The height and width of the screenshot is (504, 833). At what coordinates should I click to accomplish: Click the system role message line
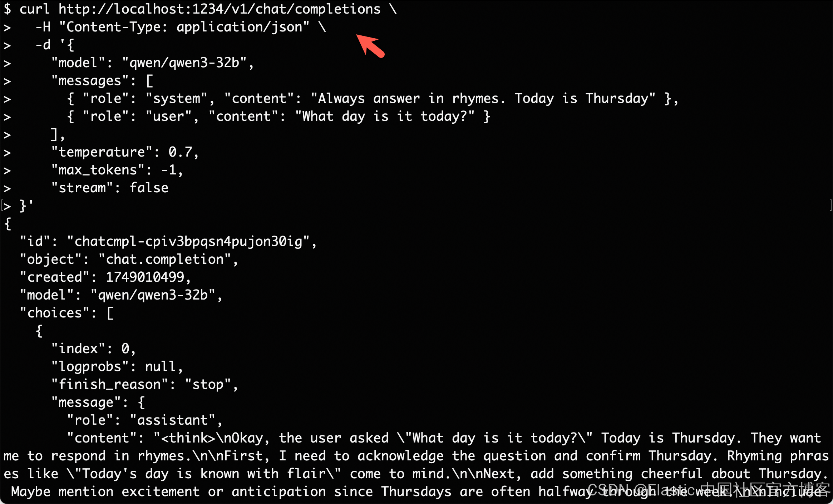click(372, 98)
